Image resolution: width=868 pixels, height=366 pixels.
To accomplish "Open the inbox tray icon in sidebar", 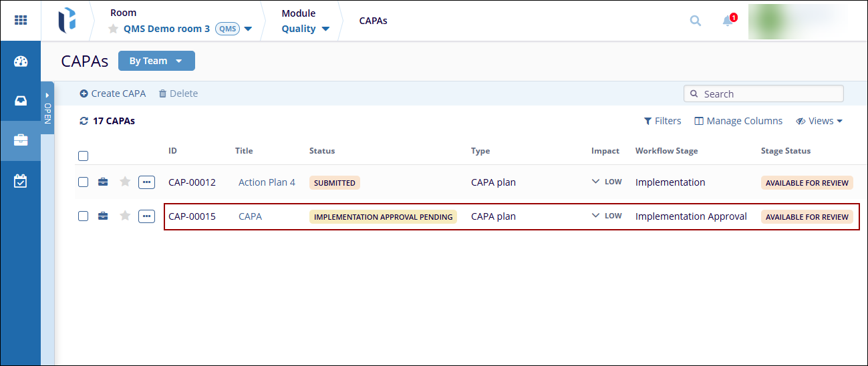I will point(21,101).
